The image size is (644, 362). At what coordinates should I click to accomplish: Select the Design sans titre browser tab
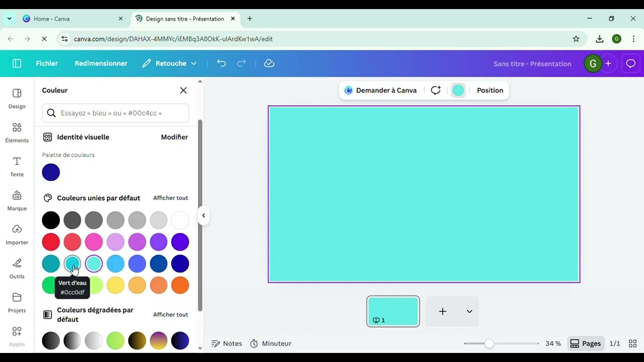pos(186,19)
